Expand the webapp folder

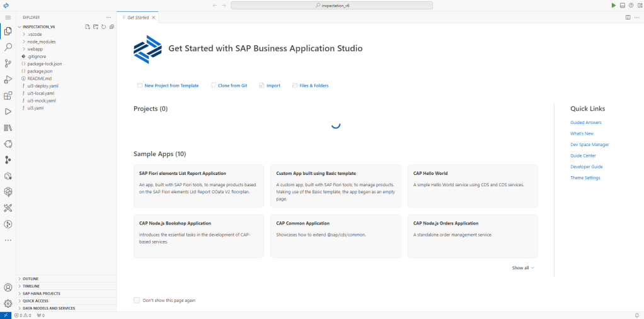[35, 49]
